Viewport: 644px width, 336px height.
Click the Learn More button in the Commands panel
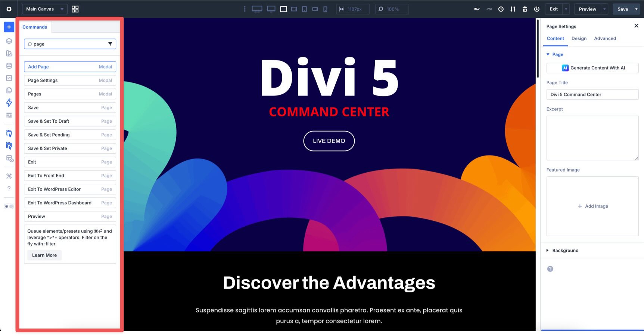44,255
